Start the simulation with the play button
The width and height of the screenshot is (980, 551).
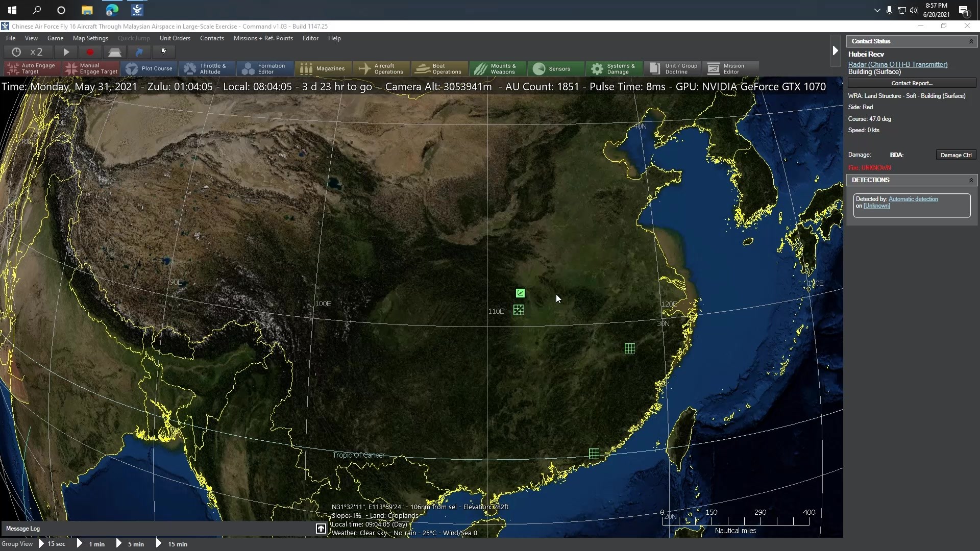point(66,52)
